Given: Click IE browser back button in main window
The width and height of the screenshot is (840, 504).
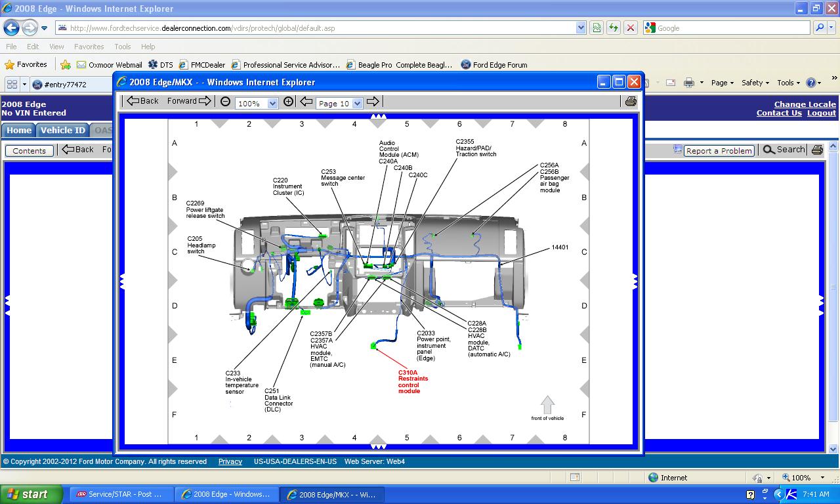Looking at the screenshot, I should pyautogui.click(x=11, y=28).
